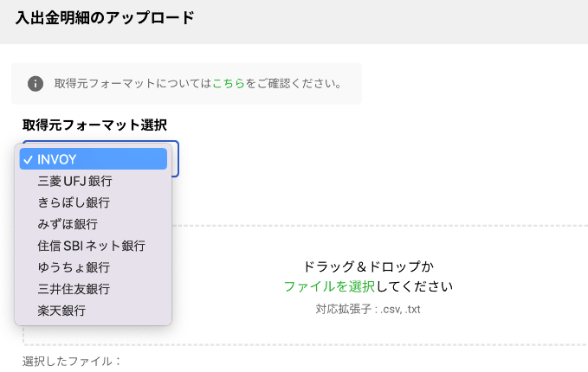
Task: Select 楽天銀行 option
Action: [x=93, y=311]
